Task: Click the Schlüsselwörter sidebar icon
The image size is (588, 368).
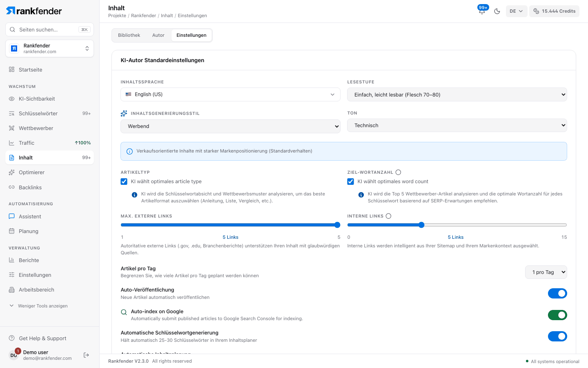Action: click(12, 113)
